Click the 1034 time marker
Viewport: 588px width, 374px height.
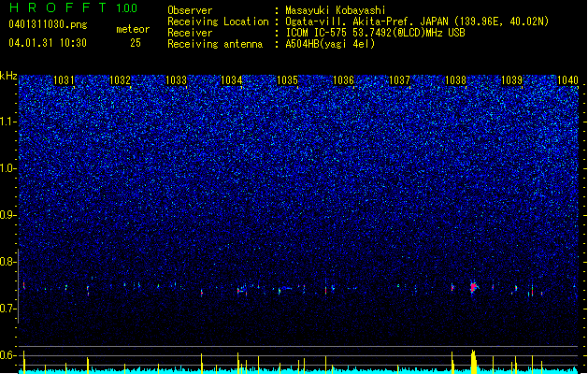pyautogui.click(x=232, y=80)
